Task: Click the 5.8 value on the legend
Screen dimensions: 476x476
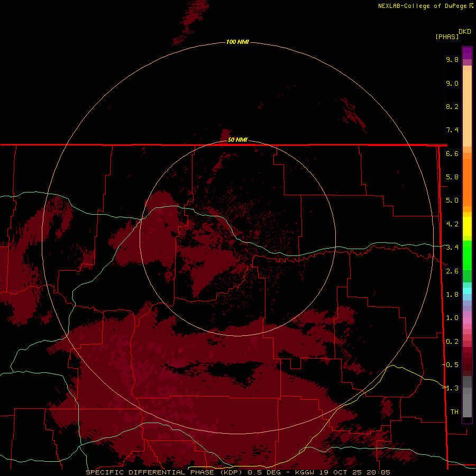Action: [x=452, y=177]
